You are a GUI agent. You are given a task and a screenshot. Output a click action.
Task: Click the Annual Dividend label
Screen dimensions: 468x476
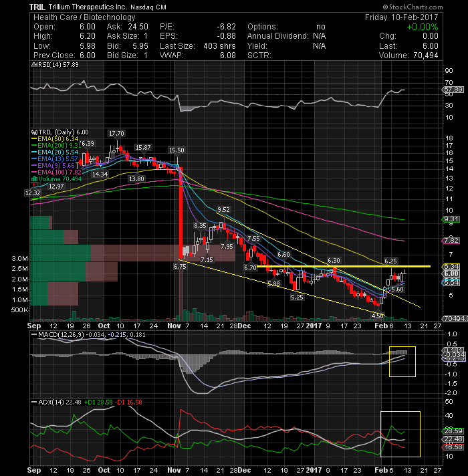coord(277,36)
